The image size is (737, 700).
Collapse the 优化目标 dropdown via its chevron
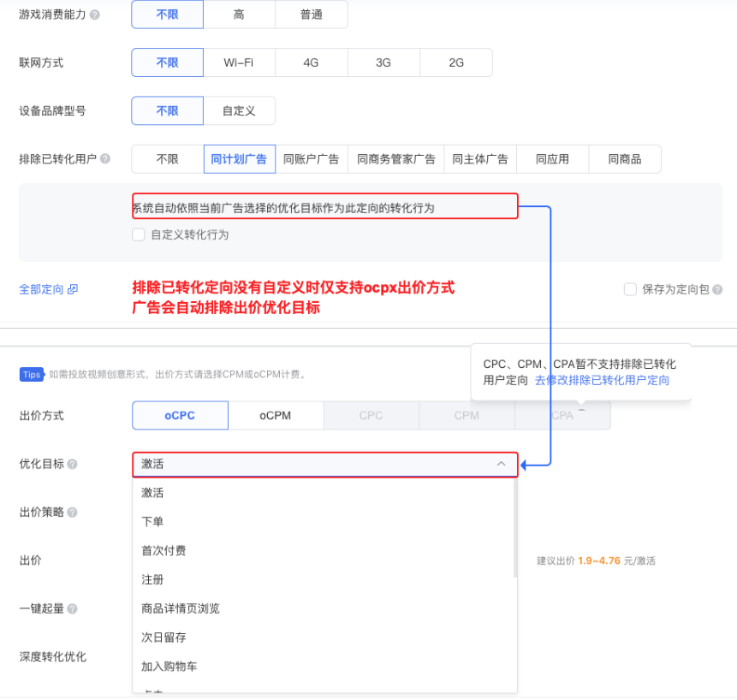coord(502,465)
